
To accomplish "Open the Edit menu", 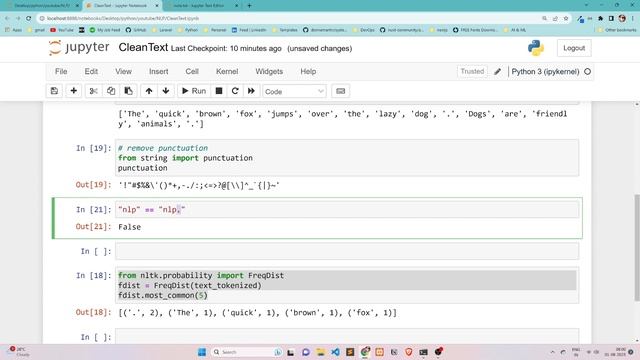I will (91, 71).
